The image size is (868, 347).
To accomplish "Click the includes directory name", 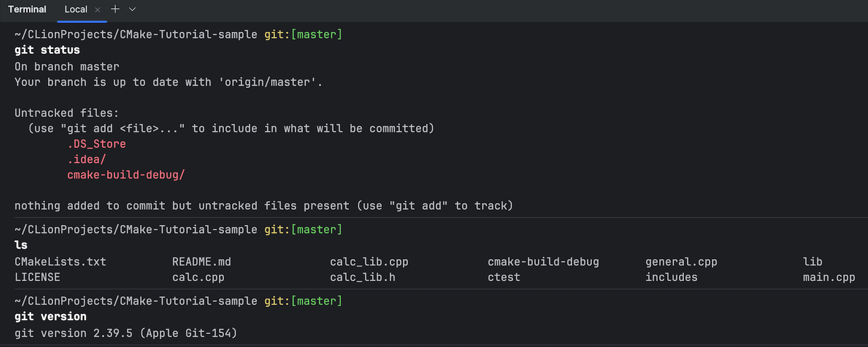I will [x=671, y=278].
